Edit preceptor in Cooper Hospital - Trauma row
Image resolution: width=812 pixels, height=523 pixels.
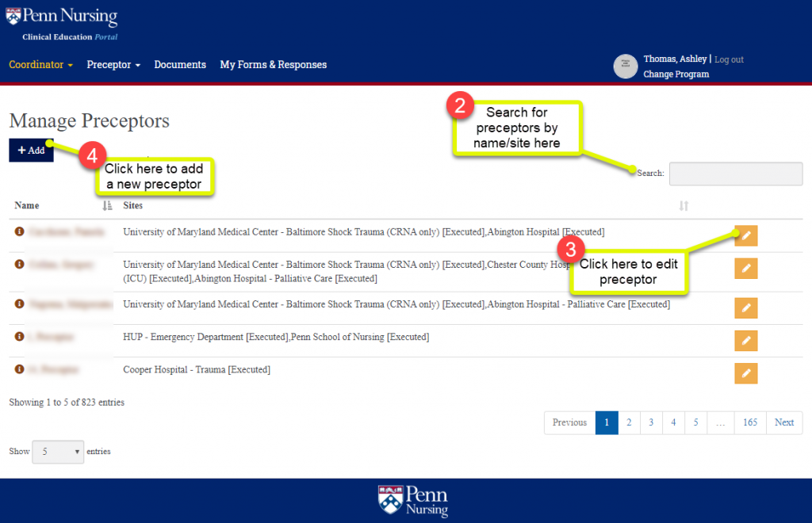[x=745, y=373]
